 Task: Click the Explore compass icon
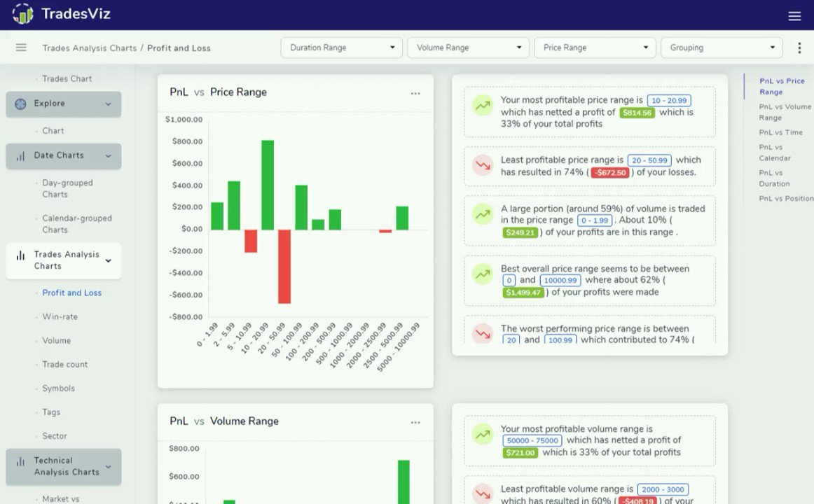pos(20,104)
